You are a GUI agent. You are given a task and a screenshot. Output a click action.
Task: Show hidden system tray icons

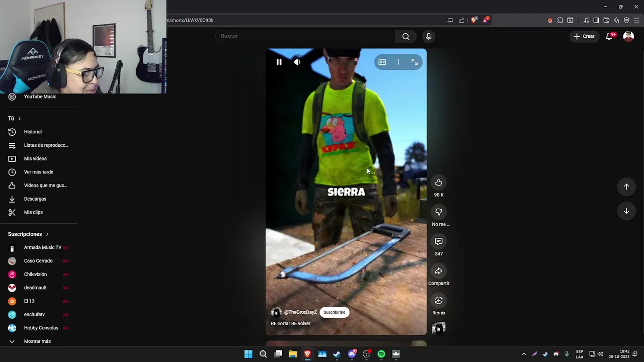pyautogui.click(x=523, y=354)
